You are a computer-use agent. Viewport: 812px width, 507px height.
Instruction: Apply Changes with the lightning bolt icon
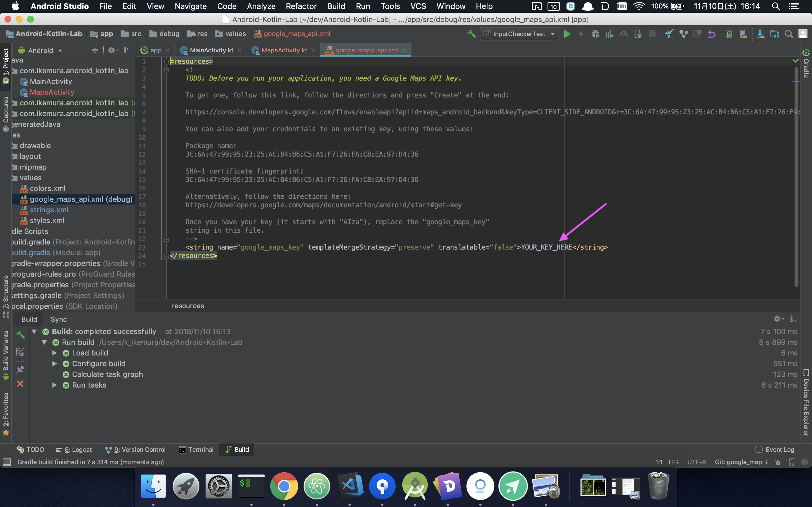[x=581, y=34]
